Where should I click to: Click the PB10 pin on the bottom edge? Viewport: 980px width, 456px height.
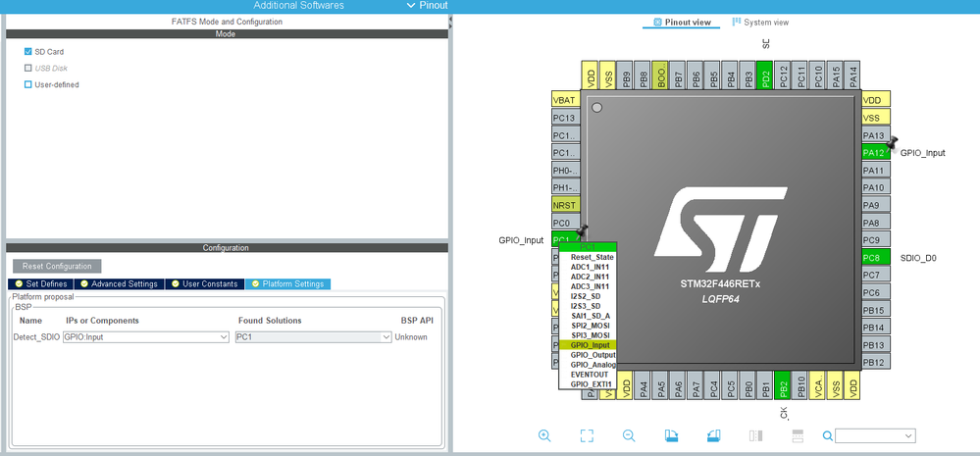[800, 385]
